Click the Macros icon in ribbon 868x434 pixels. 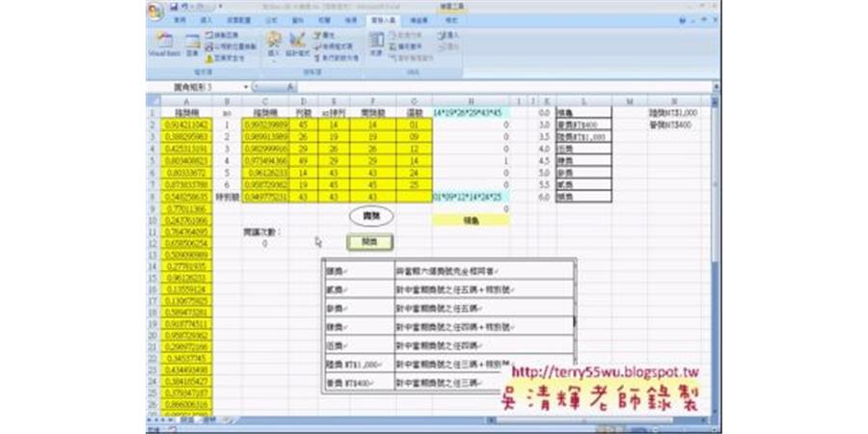point(192,42)
